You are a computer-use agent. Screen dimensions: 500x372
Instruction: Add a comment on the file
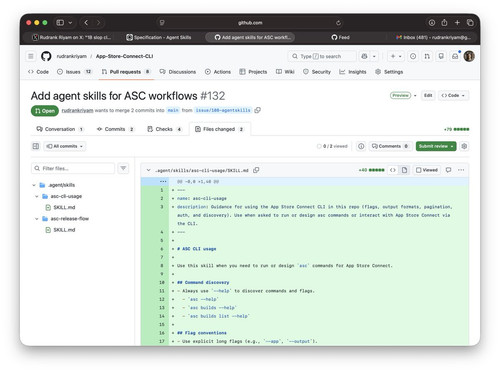448,170
